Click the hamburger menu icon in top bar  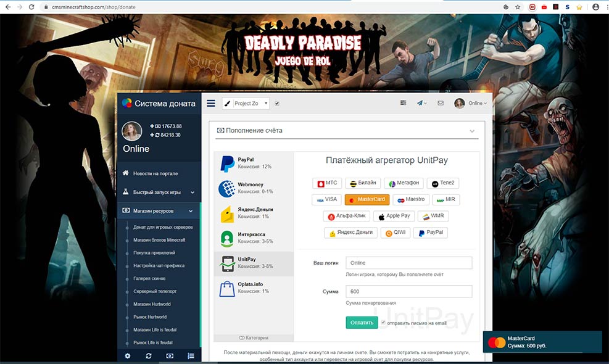[x=211, y=104]
